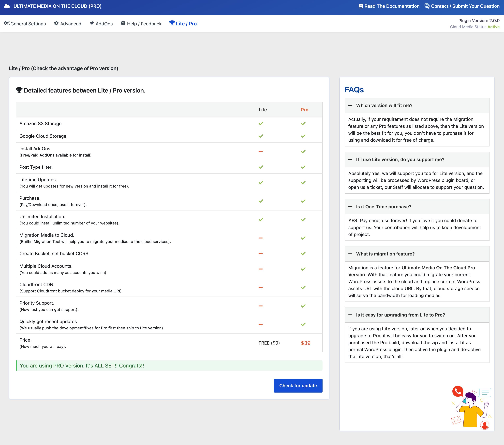
Task: Click Lite checkmark for Unlimited Installation row
Action: [x=261, y=219]
